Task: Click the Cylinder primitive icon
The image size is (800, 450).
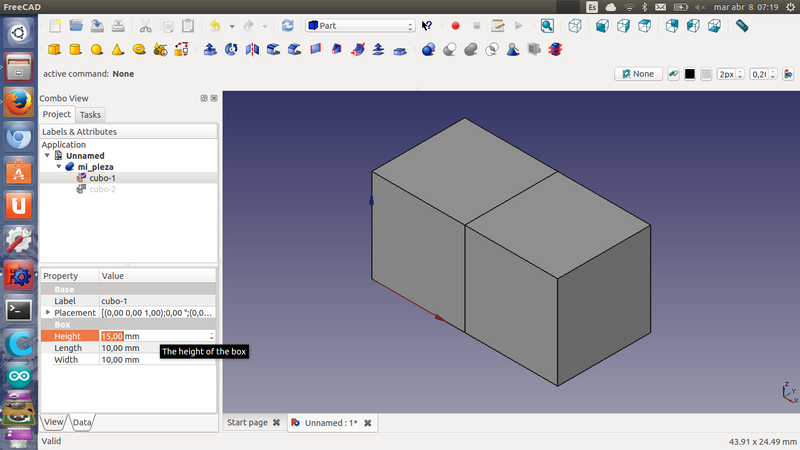Action: click(75, 49)
